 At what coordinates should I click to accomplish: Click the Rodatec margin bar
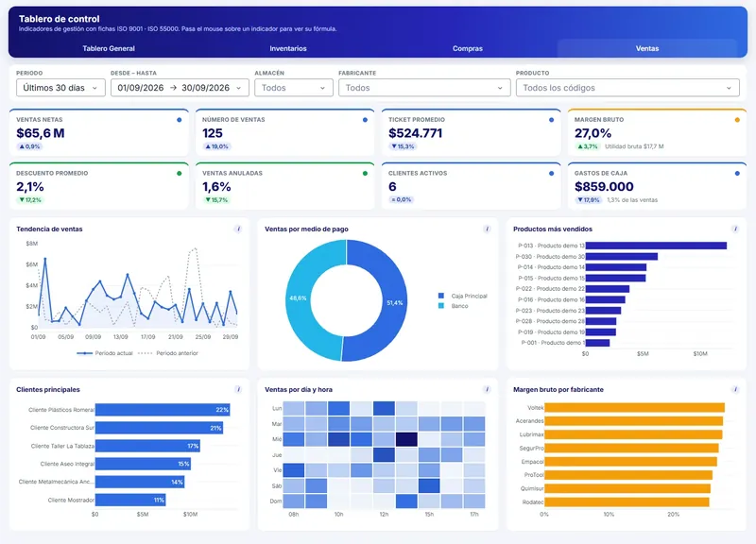(627, 502)
